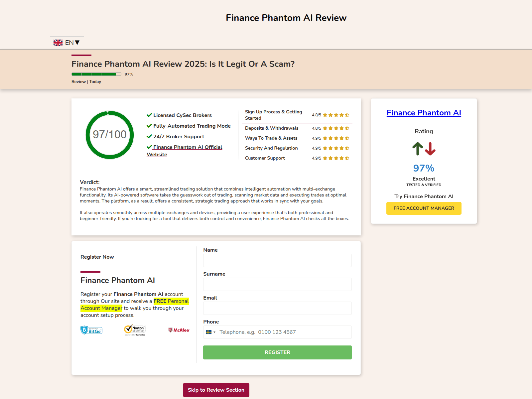Click the Norton Secured badge

point(135,330)
